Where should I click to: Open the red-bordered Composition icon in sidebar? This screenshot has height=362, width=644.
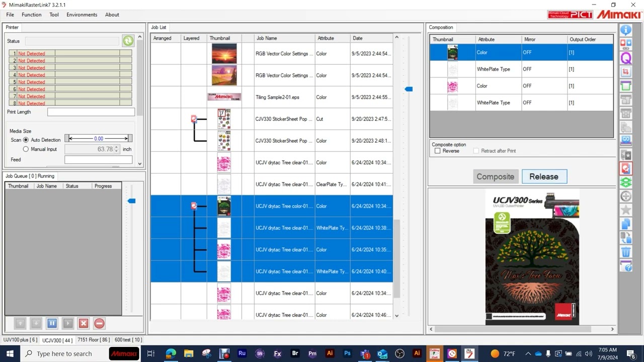click(x=625, y=168)
